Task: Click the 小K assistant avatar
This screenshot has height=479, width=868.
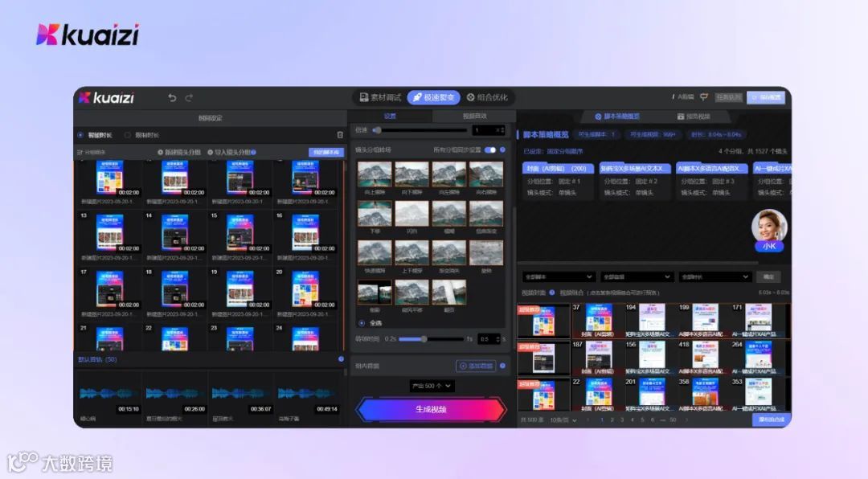Action: pyautogui.click(x=769, y=230)
